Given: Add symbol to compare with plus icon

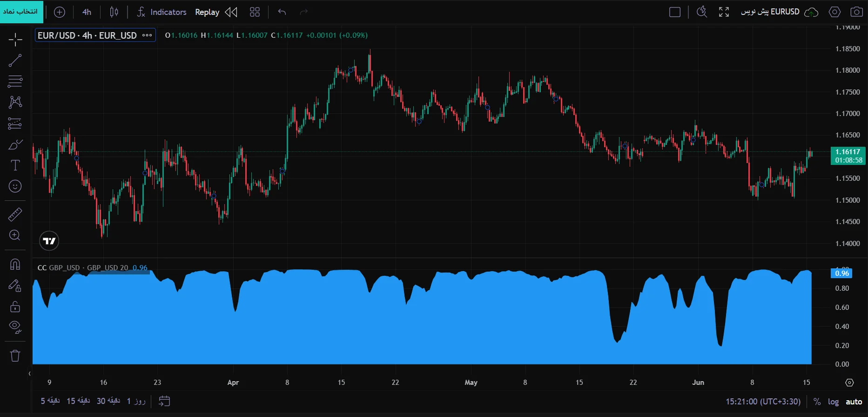Looking at the screenshot, I should pyautogui.click(x=60, y=12).
